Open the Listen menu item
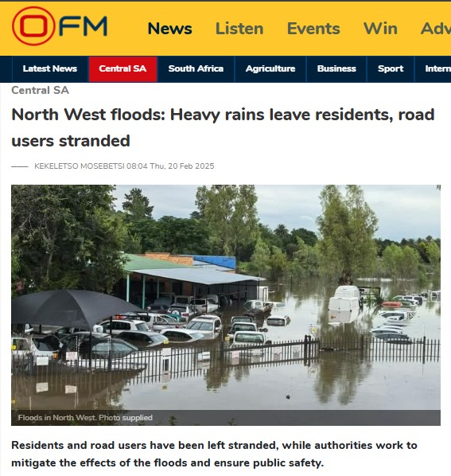 (239, 29)
